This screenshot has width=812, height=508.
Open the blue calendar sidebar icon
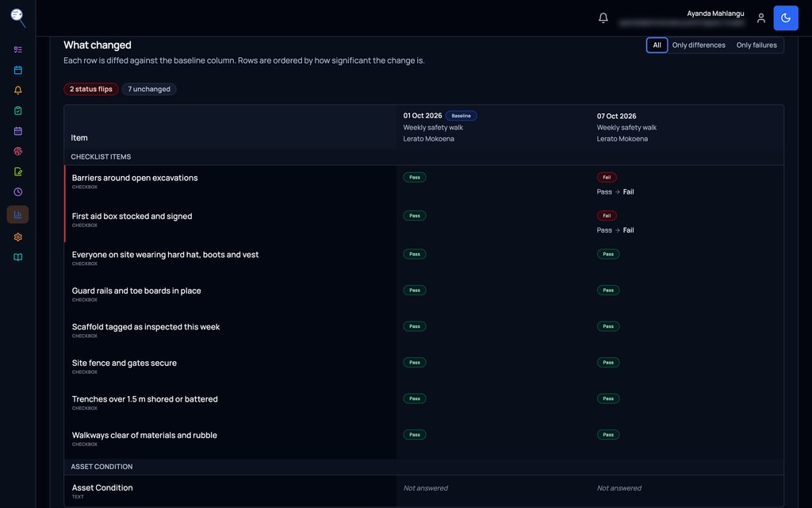(x=17, y=70)
